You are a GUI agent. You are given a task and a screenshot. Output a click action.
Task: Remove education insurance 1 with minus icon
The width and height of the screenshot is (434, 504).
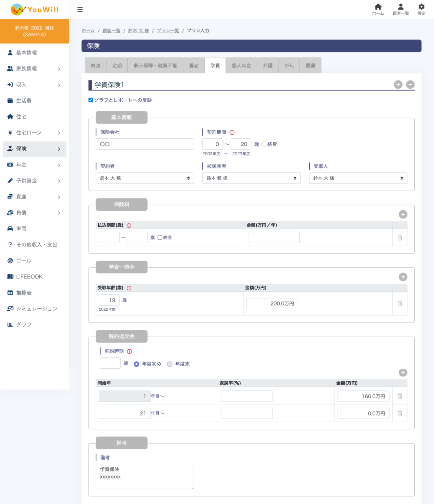(x=410, y=85)
